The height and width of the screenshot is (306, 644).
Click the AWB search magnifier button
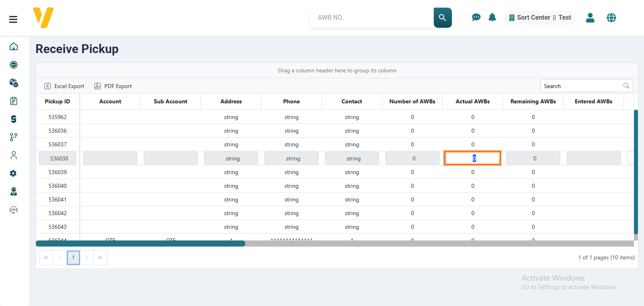[x=442, y=18]
